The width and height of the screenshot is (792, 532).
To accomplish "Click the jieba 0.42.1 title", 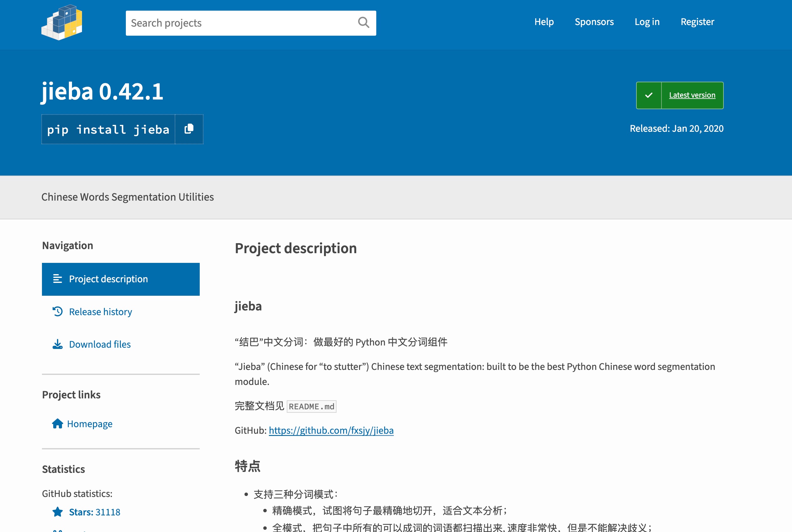I will [x=102, y=92].
